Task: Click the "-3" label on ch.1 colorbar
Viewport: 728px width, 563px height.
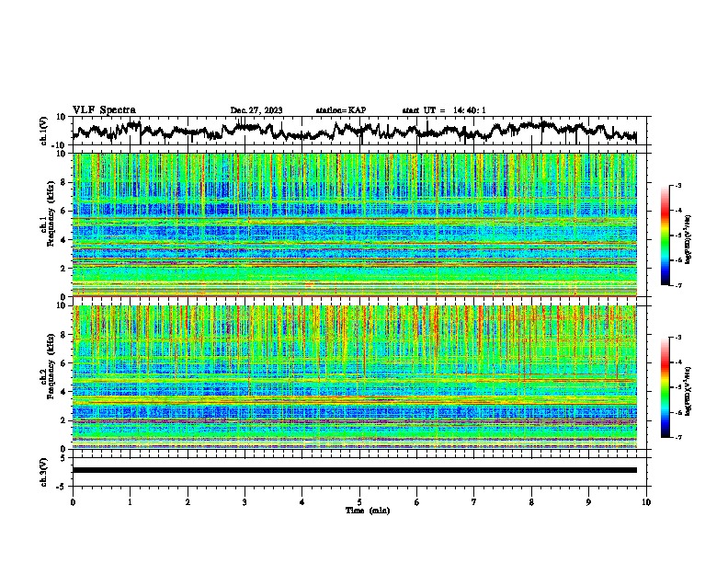Action: coord(678,185)
